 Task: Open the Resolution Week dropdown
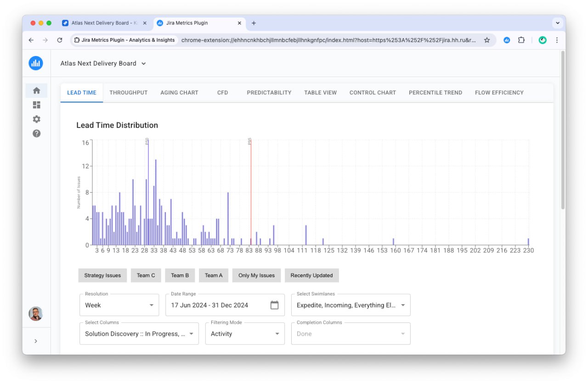pos(119,305)
